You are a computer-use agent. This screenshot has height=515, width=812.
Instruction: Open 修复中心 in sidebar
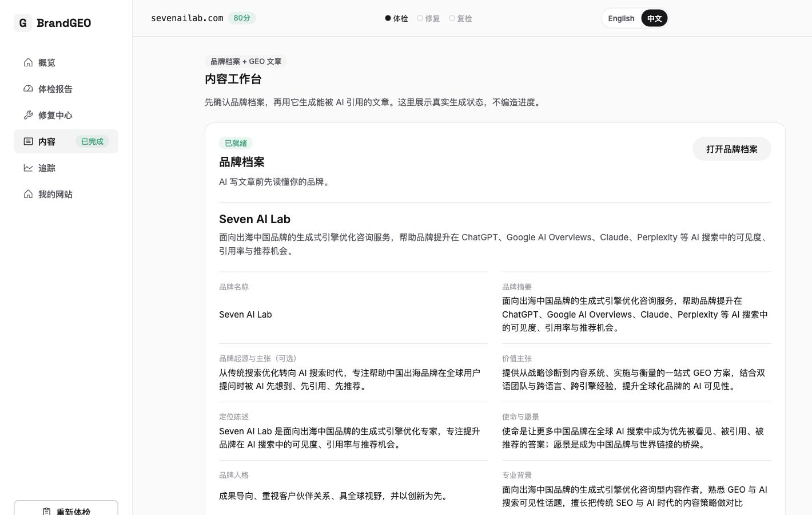tap(66, 115)
